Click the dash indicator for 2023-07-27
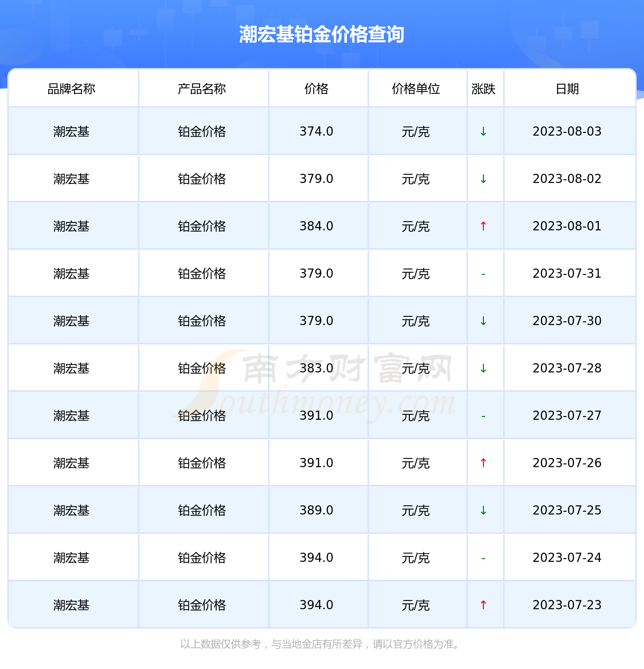 click(x=483, y=416)
